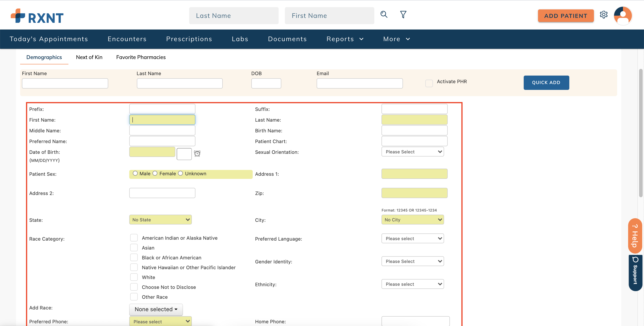Screen dimensions: 644x326
Task: Open the filter icon next to search
Action: point(403,15)
